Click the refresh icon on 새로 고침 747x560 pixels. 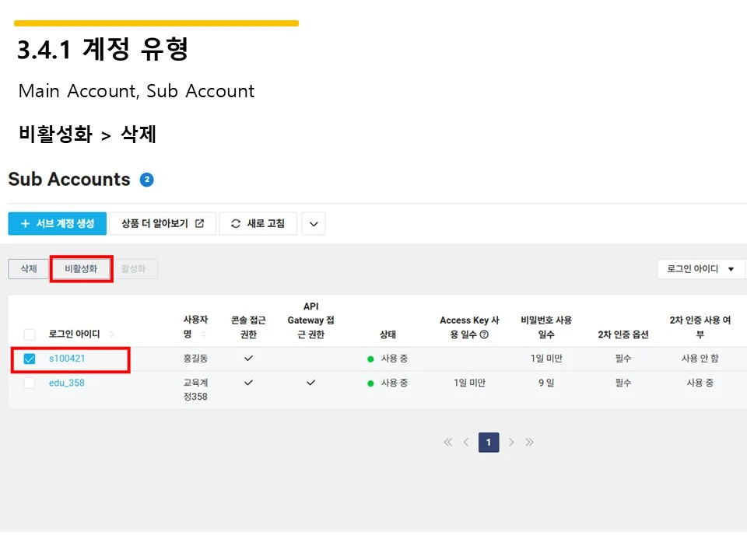click(236, 223)
